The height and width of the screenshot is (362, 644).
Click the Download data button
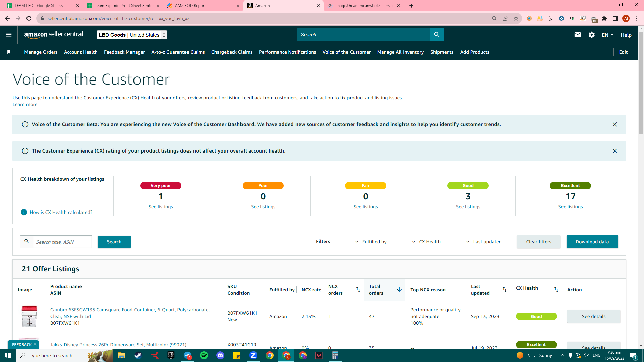[592, 242]
